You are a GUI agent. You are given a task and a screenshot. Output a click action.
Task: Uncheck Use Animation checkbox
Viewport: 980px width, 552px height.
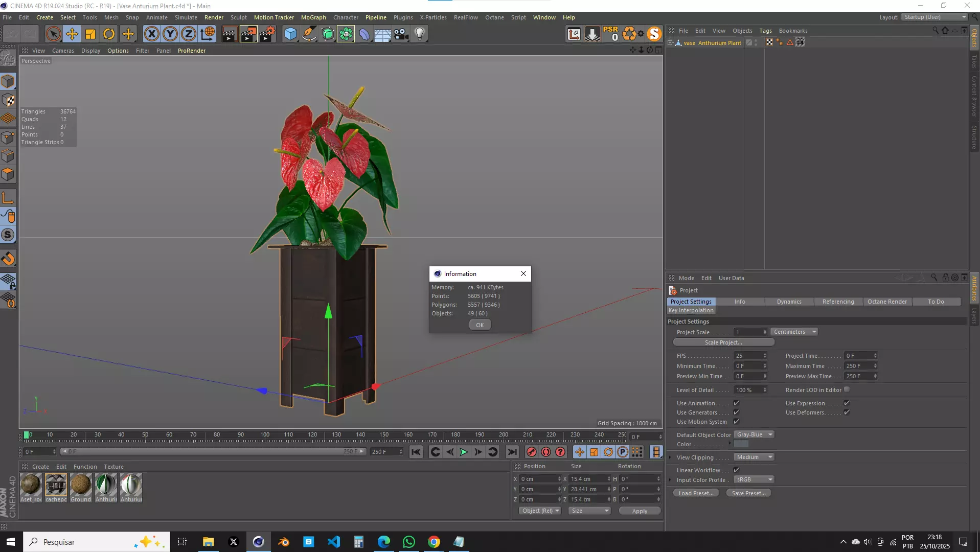coord(736,403)
